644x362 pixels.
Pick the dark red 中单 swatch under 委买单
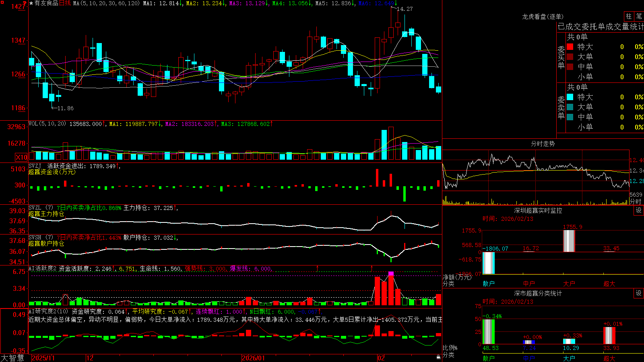point(570,67)
